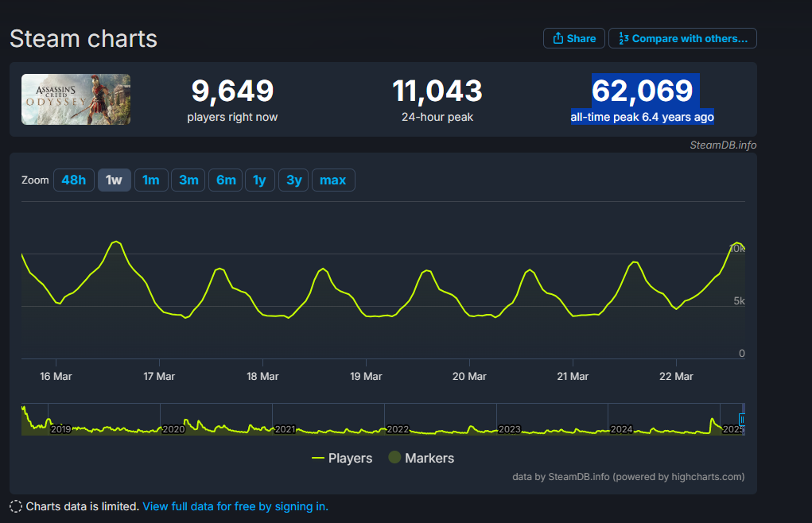
Task: Click the Steam charts heading
Action: click(x=84, y=39)
